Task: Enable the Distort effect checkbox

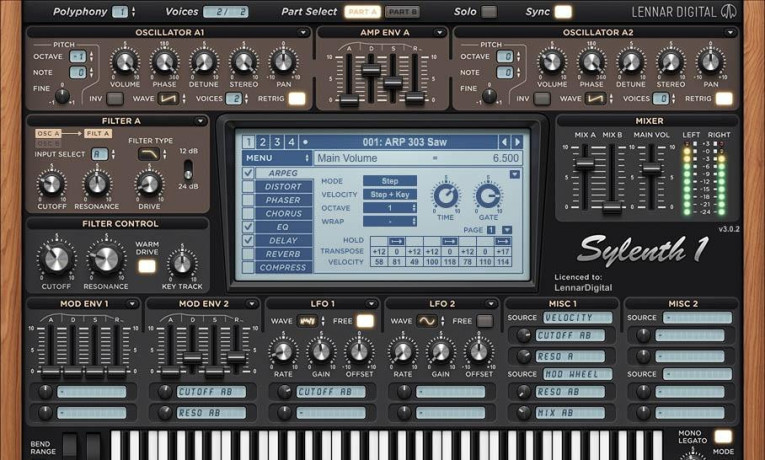Action: 248,187
